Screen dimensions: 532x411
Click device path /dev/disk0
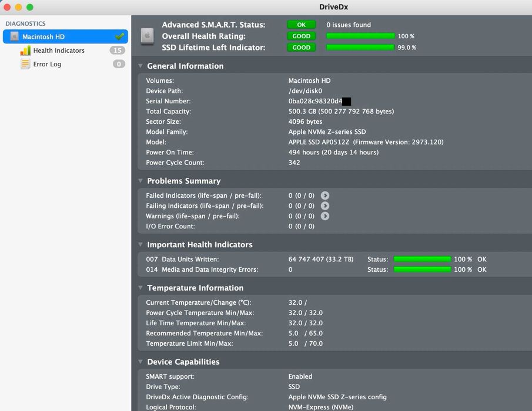point(305,91)
